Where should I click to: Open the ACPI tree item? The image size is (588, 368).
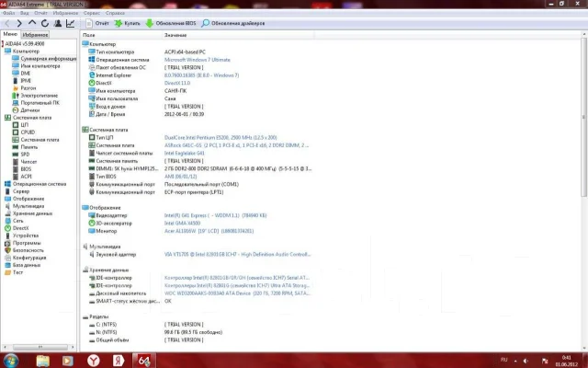pyautogui.click(x=26, y=177)
